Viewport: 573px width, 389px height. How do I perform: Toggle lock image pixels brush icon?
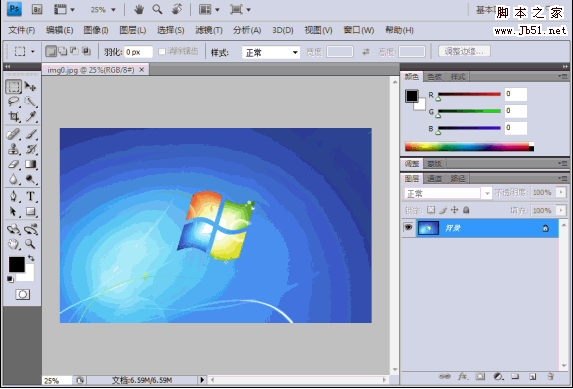click(443, 210)
